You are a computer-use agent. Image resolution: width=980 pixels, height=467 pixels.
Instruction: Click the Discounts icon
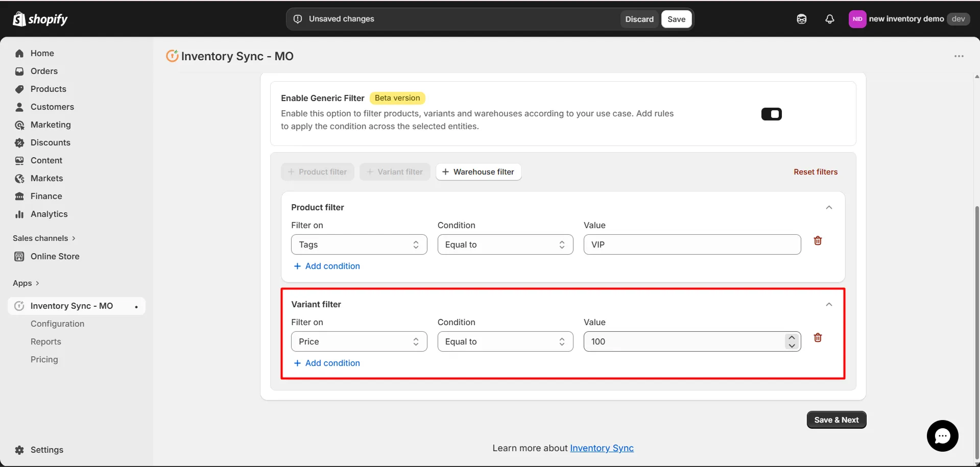point(19,142)
